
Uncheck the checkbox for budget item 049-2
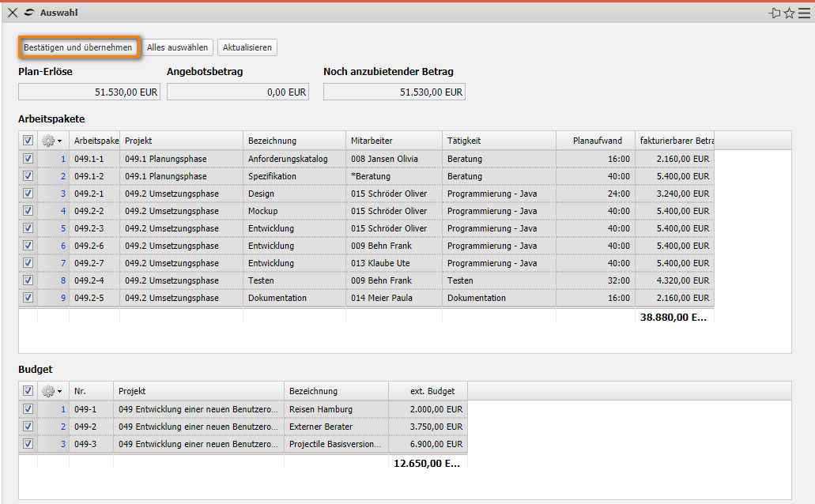28,427
